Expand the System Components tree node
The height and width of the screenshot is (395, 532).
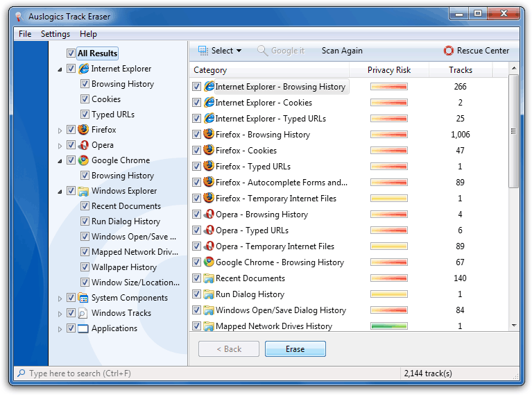[x=60, y=299]
